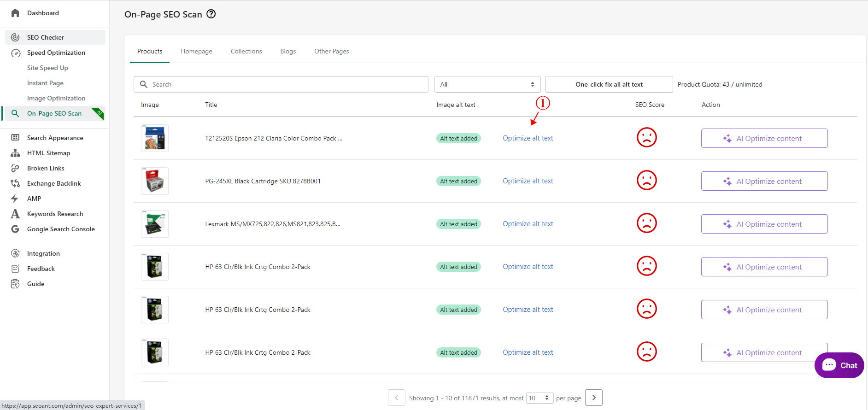Click Optimize alt text for Lexmark row

528,224
